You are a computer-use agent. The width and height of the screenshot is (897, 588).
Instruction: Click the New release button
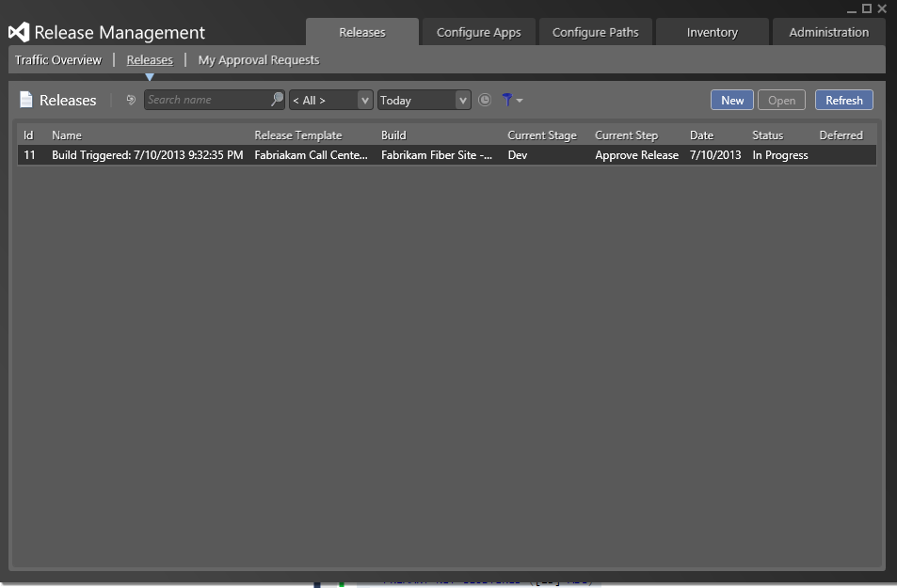pos(732,100)
